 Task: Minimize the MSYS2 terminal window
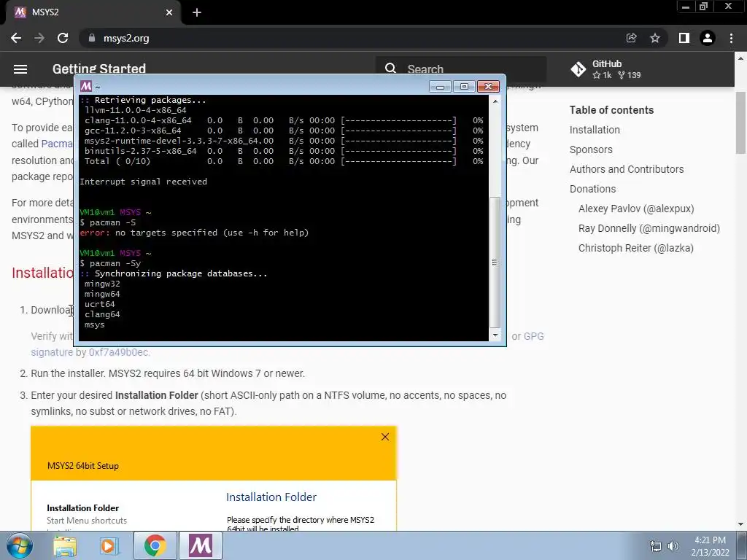[440, 86]
